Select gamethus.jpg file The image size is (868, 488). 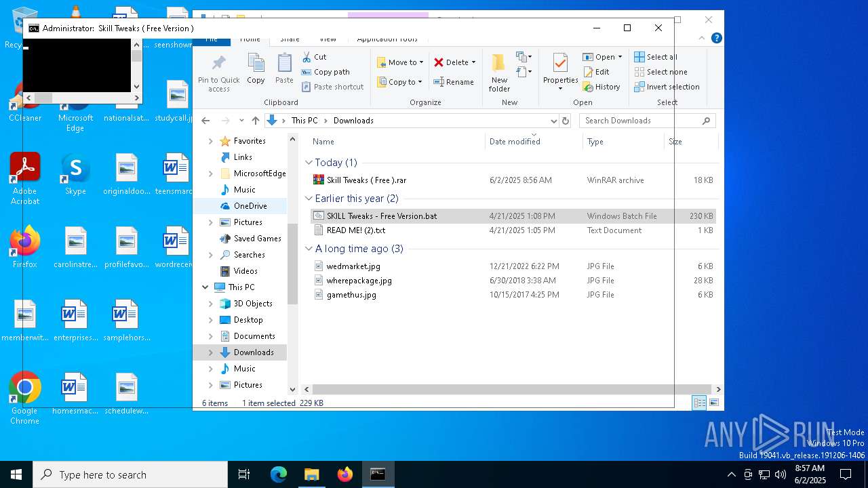(513, 295)
